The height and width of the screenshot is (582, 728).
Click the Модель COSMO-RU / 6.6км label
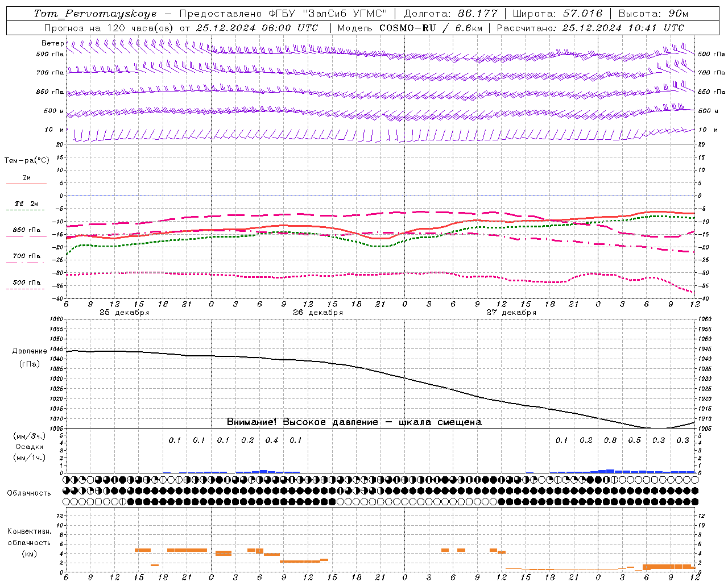409,28
